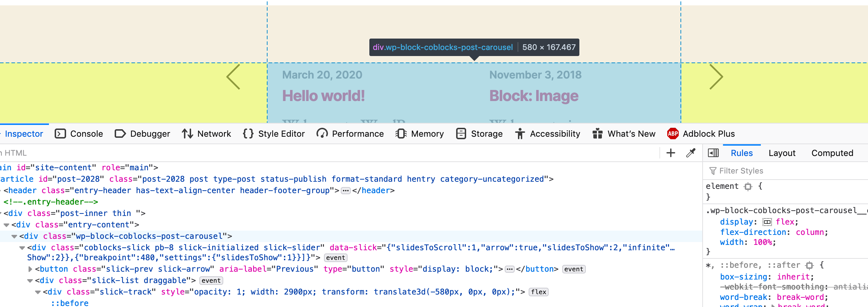Screen dimensions: 868x307
Task: Click next carousel arrow on page
Action: click(x=716, y=77)
